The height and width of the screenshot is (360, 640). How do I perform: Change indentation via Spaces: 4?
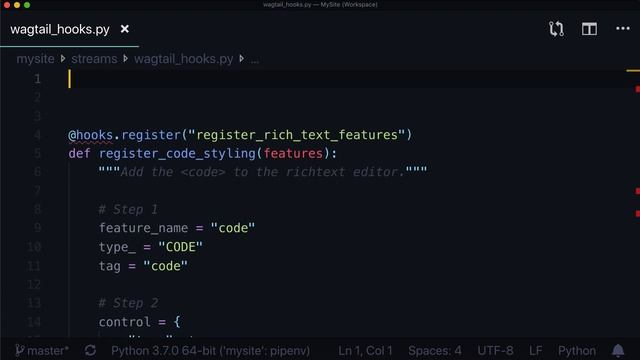click(435, 351)
